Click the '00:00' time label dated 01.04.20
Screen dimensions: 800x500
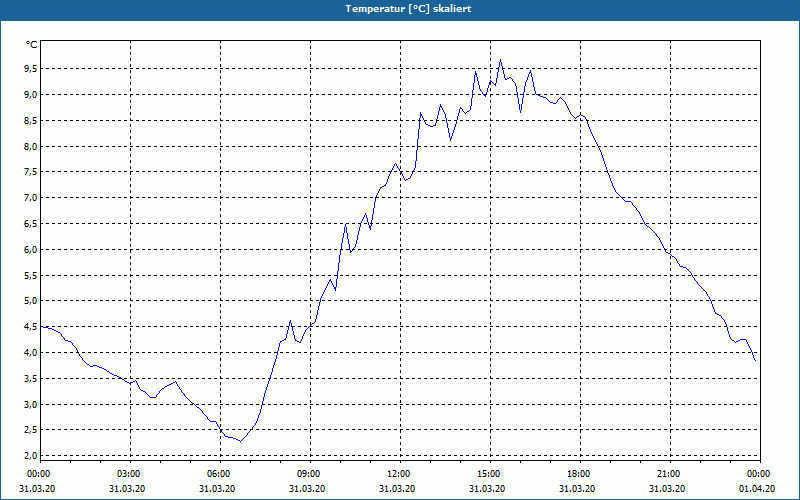pyautogui.click(x=759, y=474)
